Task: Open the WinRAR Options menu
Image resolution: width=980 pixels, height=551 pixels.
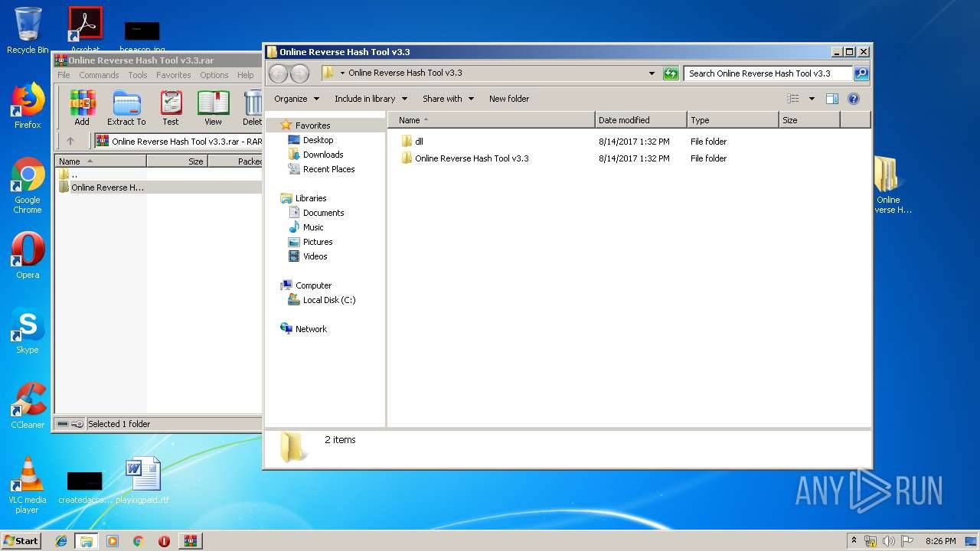Action: [214, 75]
